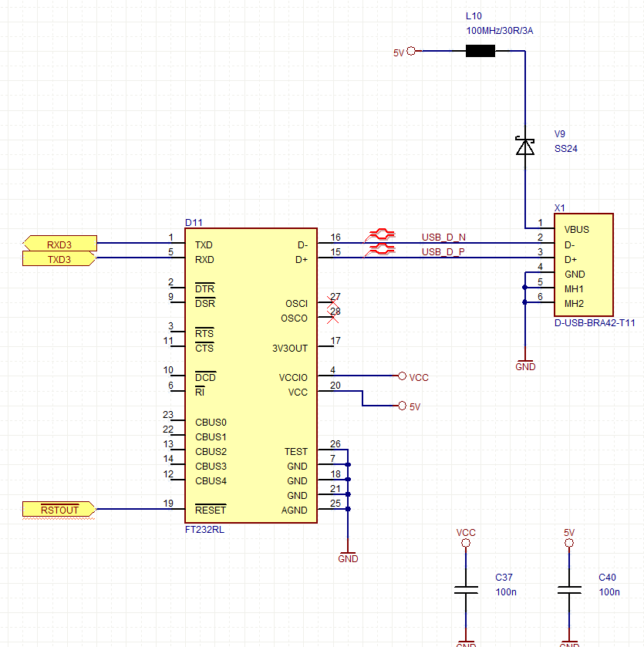
Task: Select the X1 USB connector body
Action: click(x=584, y=265)
